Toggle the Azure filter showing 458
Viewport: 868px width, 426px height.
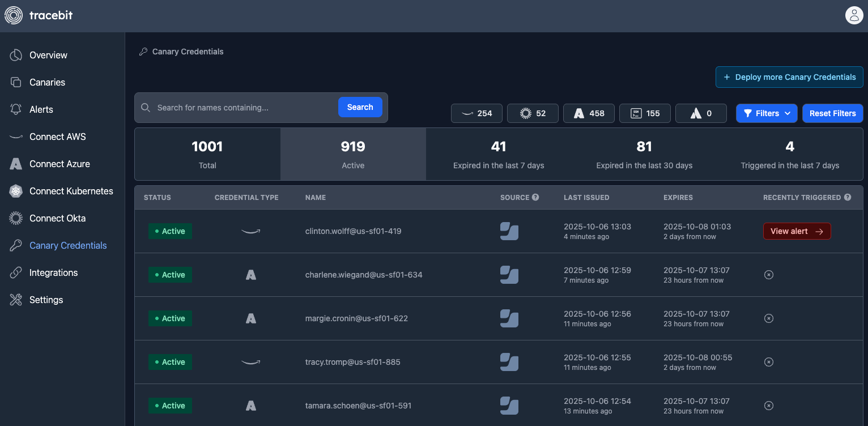click(x=589, y=113)
